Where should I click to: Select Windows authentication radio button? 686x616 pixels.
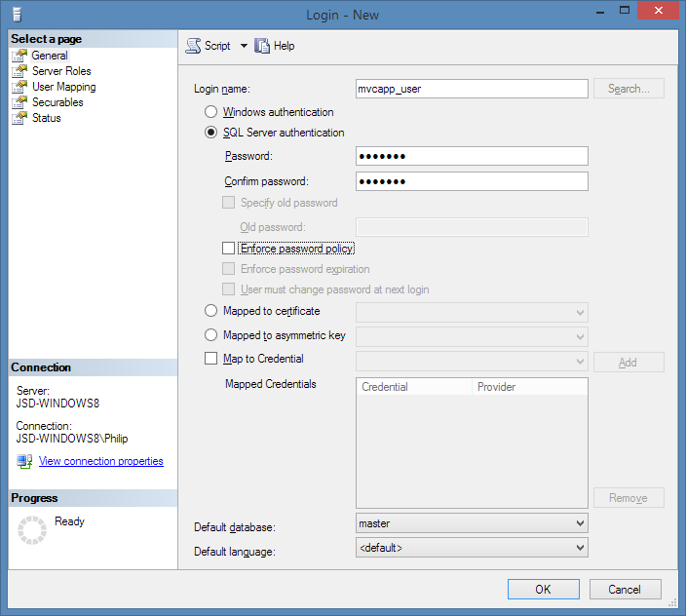pos(210,112)
